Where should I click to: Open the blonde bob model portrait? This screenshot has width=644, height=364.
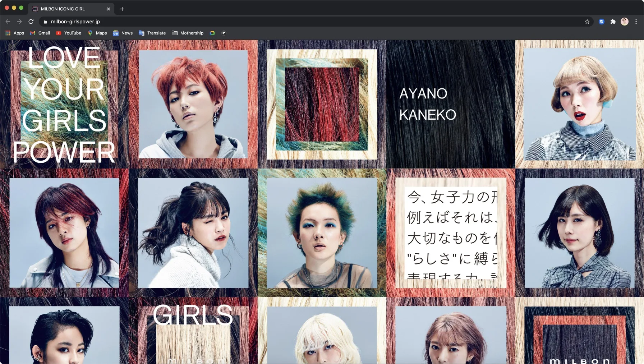580,104
